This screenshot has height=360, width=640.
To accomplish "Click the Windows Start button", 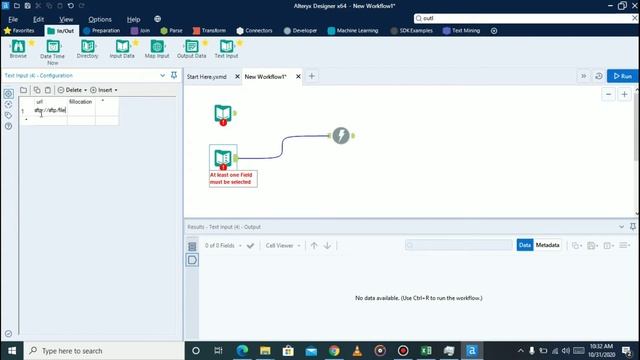I will tap(12, 351).
